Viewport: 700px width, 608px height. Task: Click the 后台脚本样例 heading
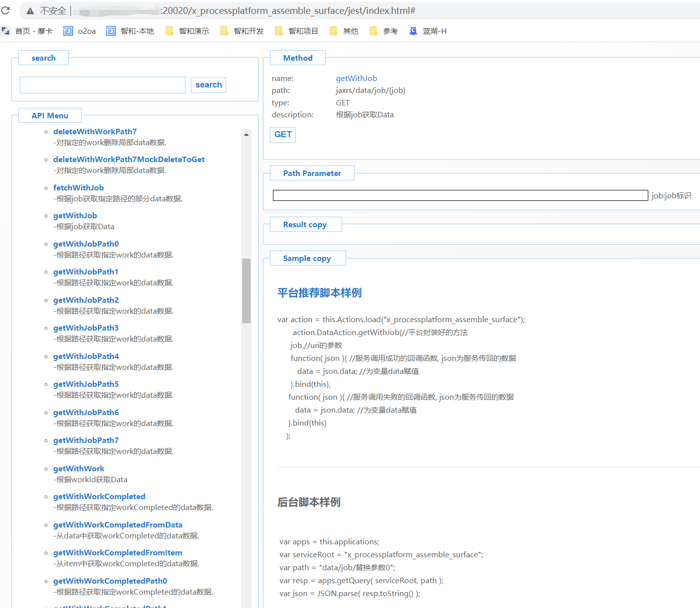coord(309,502)
